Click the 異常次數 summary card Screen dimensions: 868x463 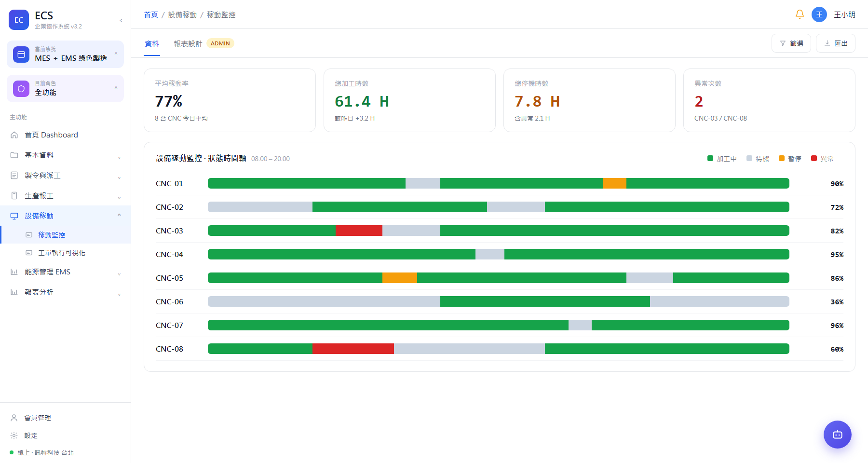tap(769, 100)
